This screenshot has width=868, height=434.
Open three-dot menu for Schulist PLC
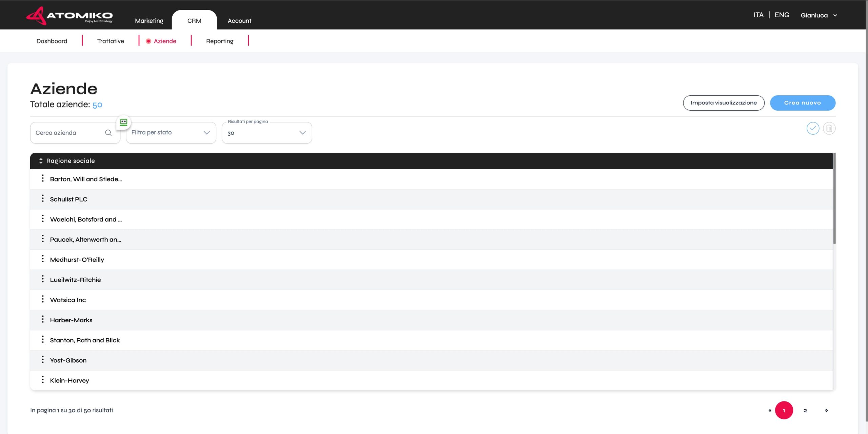[x=43, y=199]
